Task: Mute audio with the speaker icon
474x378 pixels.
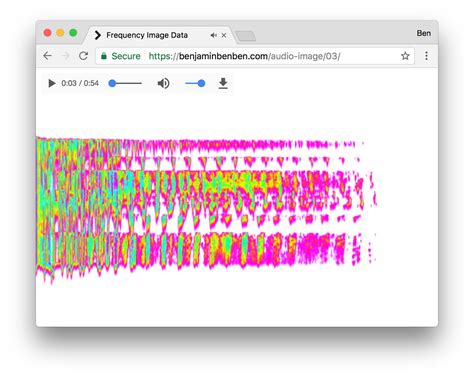Action: click(x=163, y=83)
